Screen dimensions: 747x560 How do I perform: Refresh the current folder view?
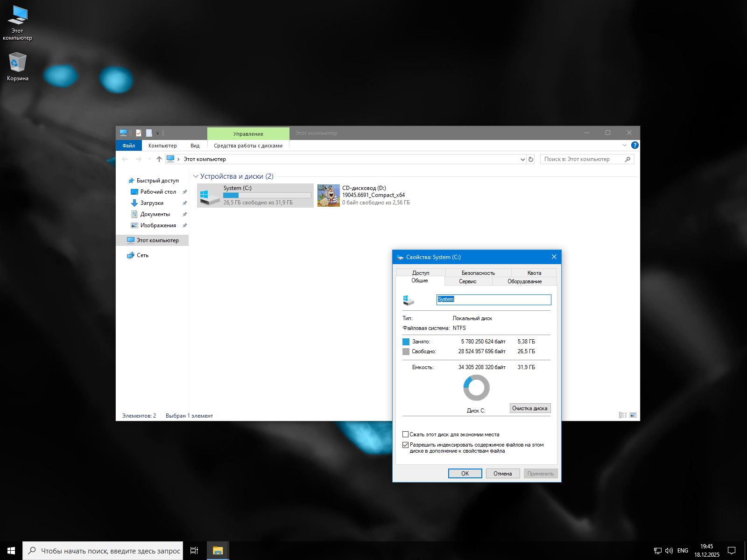(531, 159)
